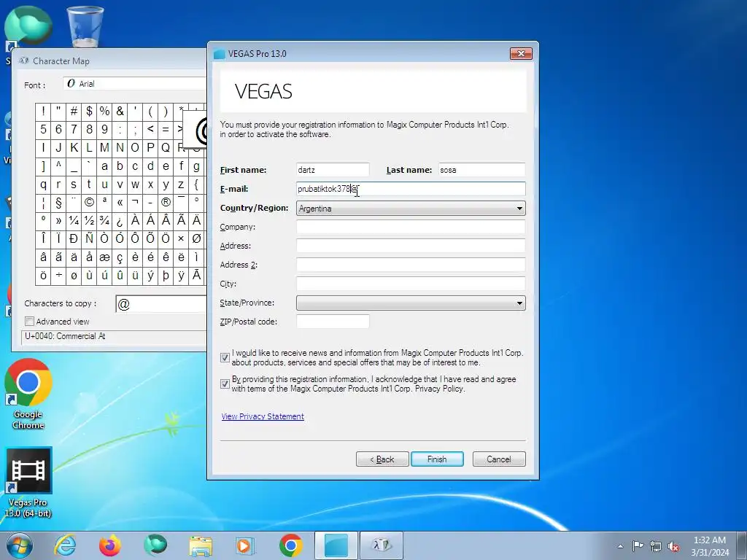Launch Internet Explorer from the taskbar

65,545
